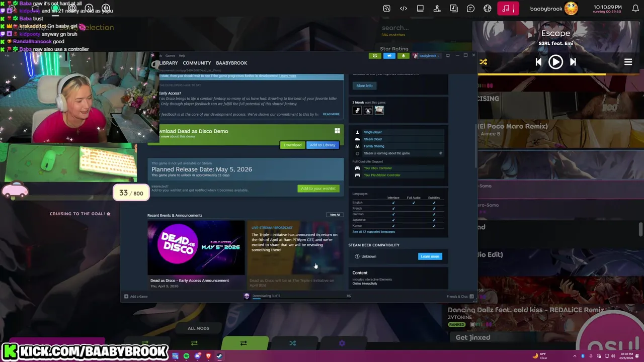
Task: Click Steam Deck Learn more button
Action: pos(430,256)
